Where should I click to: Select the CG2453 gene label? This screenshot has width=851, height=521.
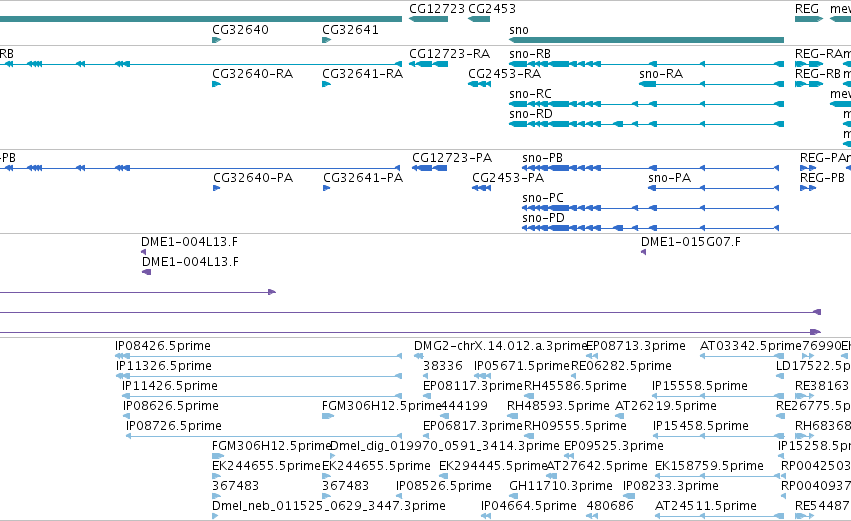(x=492, y=9)
